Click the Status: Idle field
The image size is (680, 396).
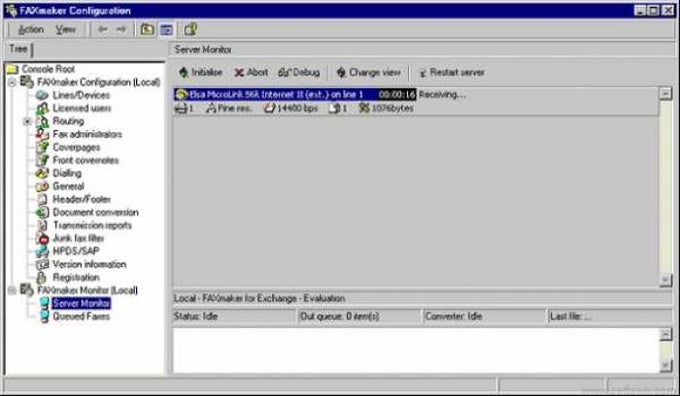click(x=234, y=317)
